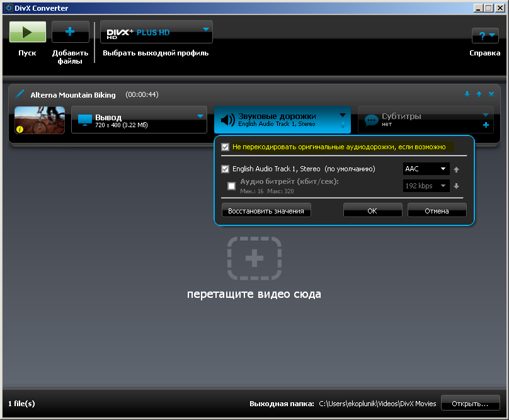The width and height of the screenshot is (509, 420).
Task: Open the DivX Plus HD output profile dropdown
Action: [x=156, y=32]
